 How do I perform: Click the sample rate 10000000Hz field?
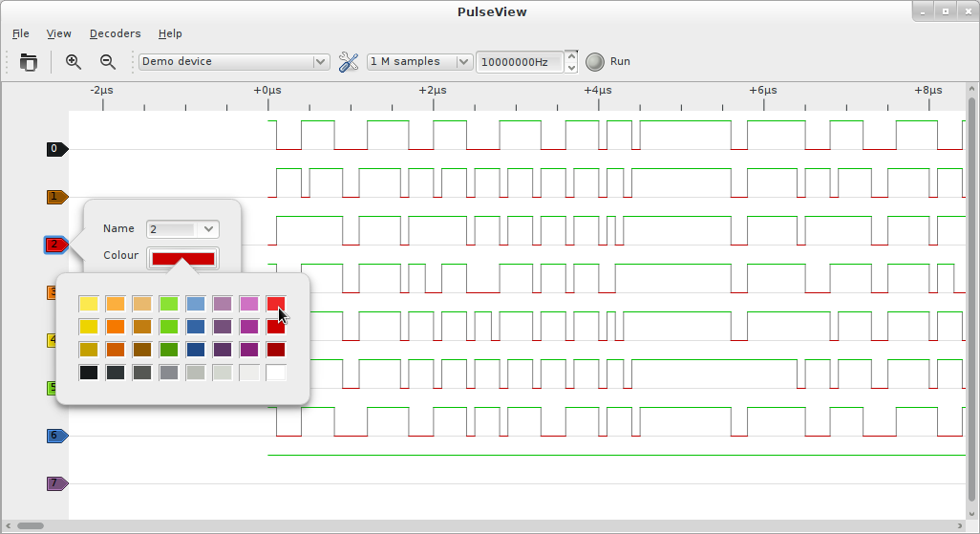click(x=519, y=62)
